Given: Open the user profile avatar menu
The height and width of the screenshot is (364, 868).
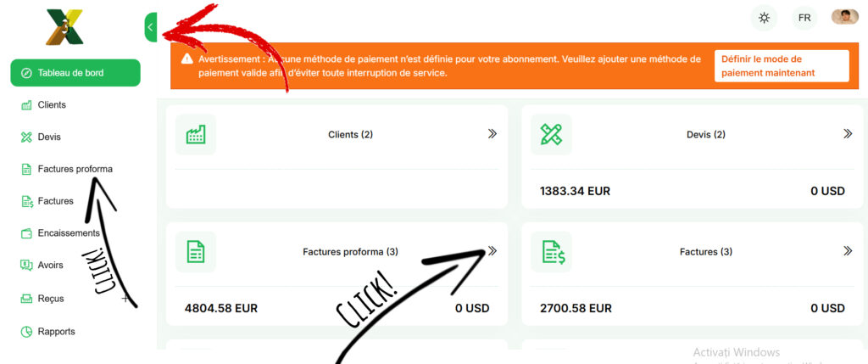Looking at the screenshot, I should coord(845,17).
